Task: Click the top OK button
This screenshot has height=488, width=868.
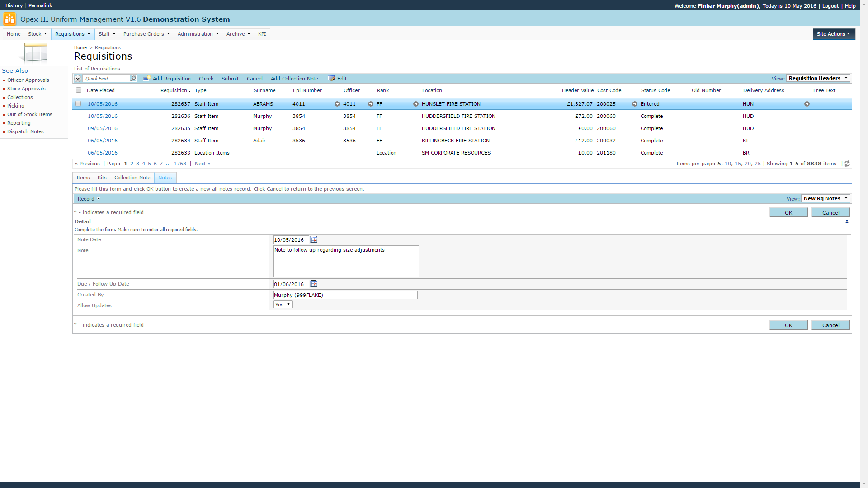Action: (x=788, y=212)
